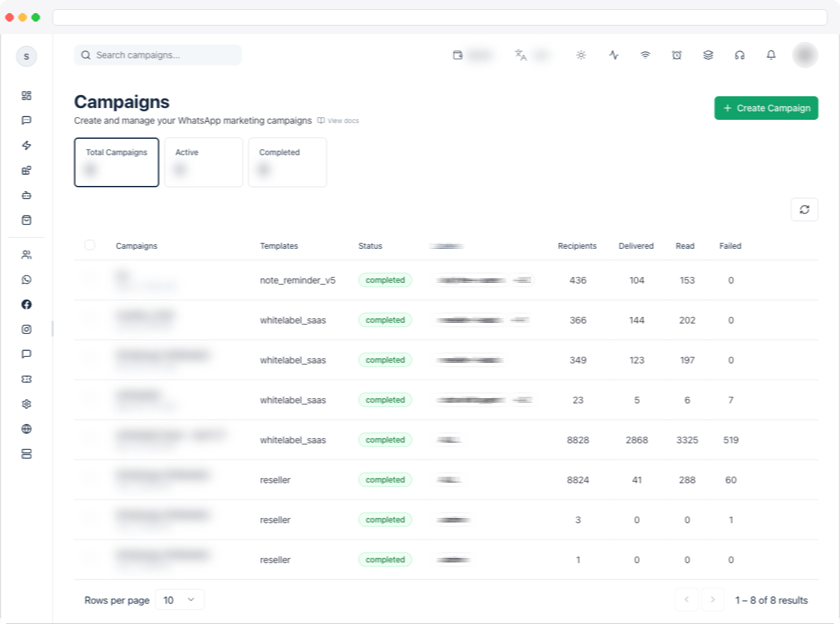The image size is (840, 624).
Task: Click the alarm clock icon
Action: pos(677,55)
